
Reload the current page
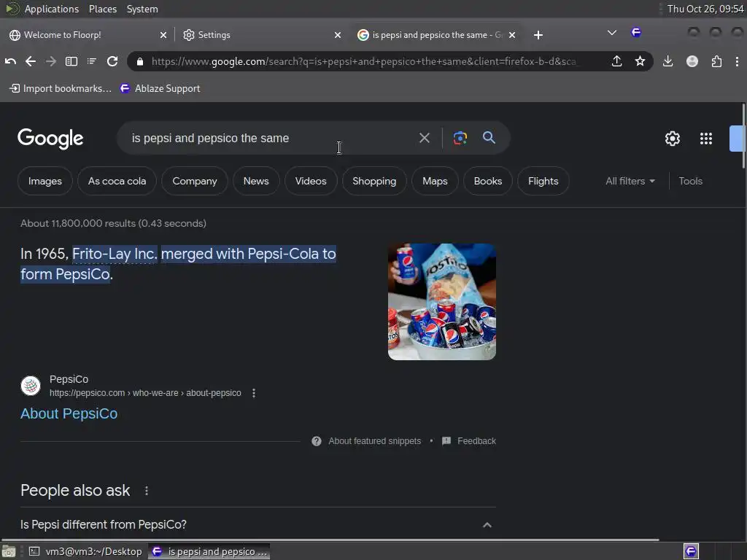click(112, 61)
